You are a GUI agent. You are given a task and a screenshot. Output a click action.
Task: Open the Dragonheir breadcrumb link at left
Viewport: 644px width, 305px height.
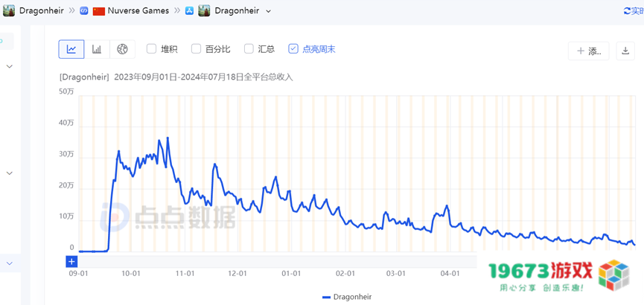coord(42,10)
